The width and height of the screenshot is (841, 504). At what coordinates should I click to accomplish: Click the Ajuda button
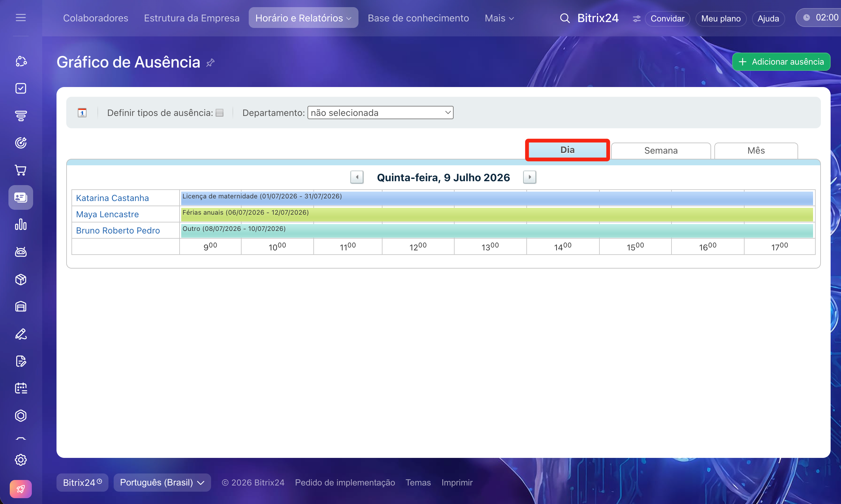768,19
